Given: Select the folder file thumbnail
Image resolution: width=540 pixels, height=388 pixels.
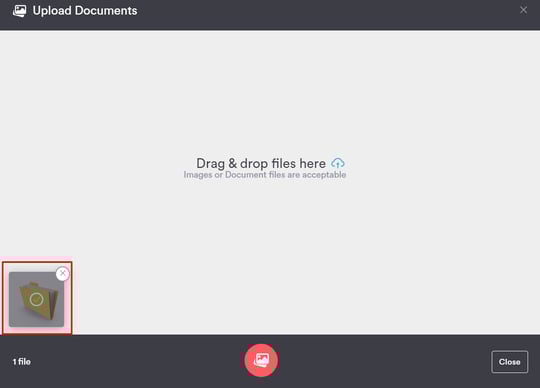Looking at the screenshot, I should point(37,299).
